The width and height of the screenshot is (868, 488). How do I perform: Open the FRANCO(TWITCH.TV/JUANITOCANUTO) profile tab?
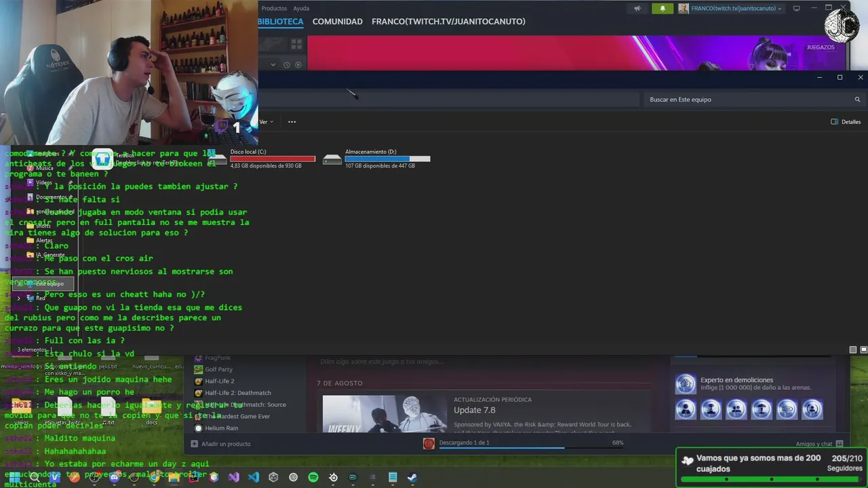pyautogui.click(x=448, y=22)
